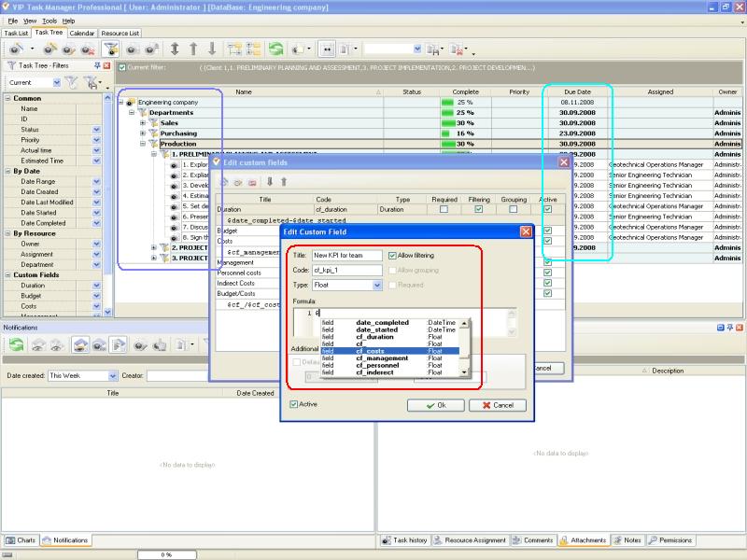Toggle Required checkbox for Duration row

point(444,209)
